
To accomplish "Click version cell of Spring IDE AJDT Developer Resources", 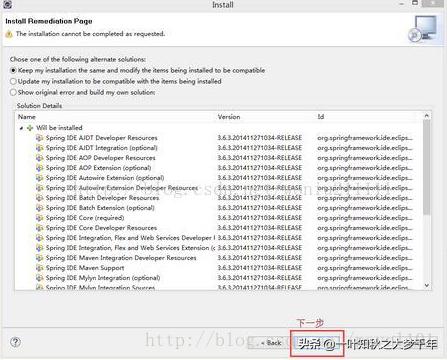I will (260, 138).
